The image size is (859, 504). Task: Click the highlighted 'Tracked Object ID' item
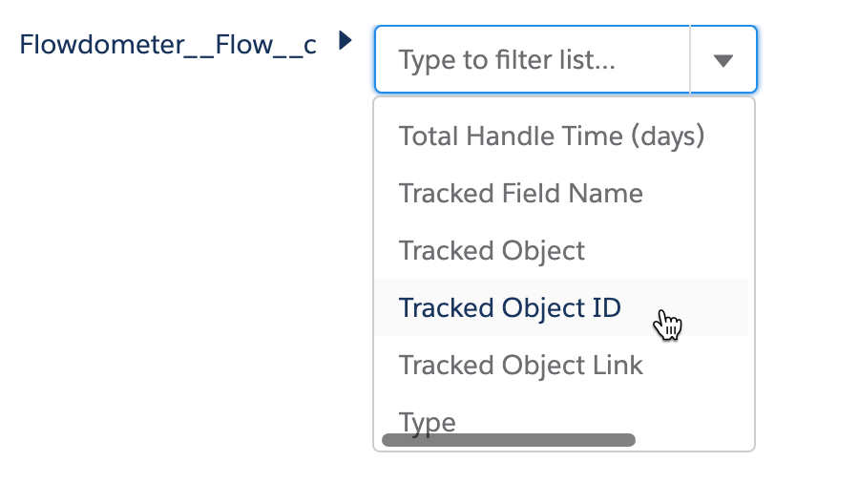[x=510, y=308]
